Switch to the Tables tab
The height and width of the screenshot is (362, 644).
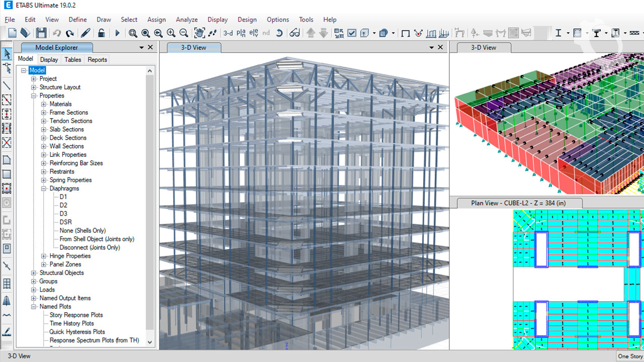[73, 59]
